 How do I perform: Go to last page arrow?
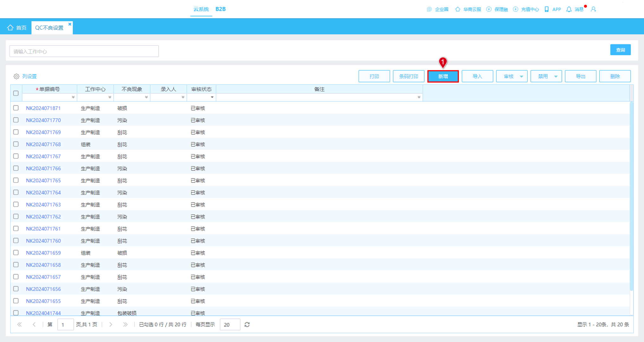(x=126, y=325)
